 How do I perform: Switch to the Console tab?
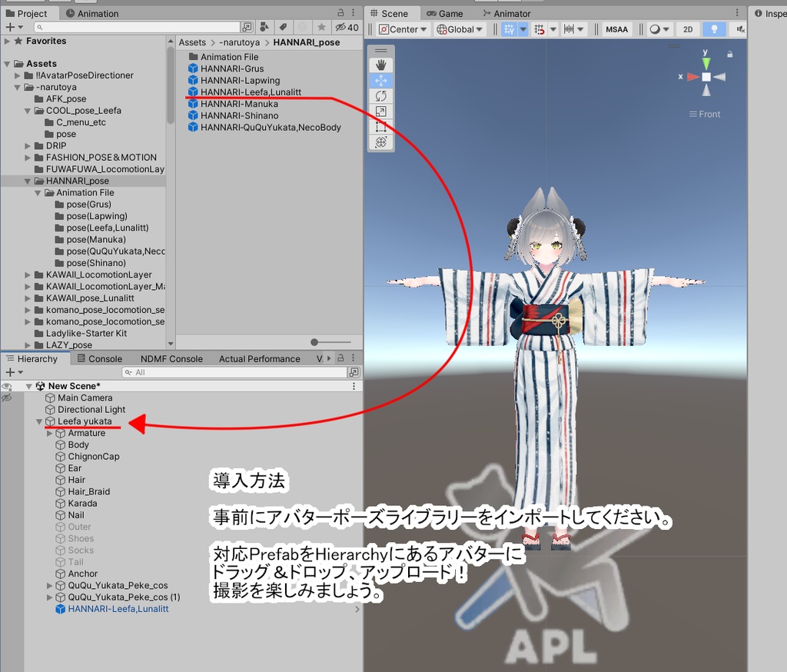pos(100,358)
